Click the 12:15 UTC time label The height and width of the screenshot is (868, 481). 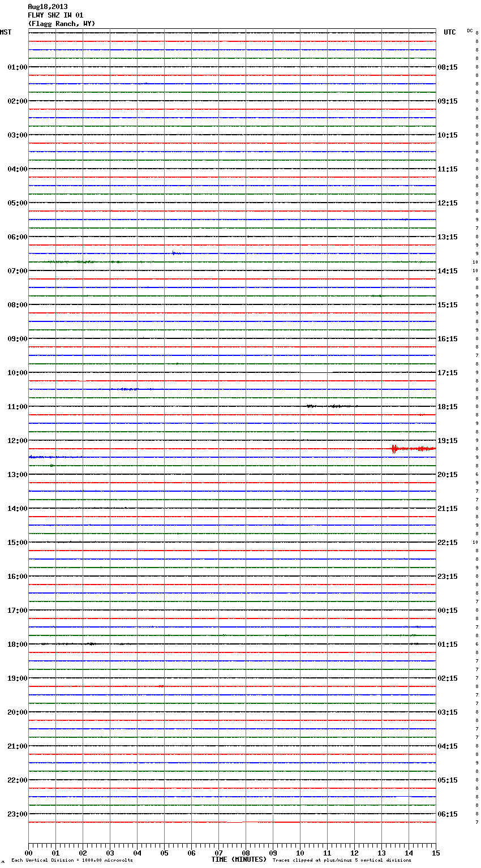(448, 203)
